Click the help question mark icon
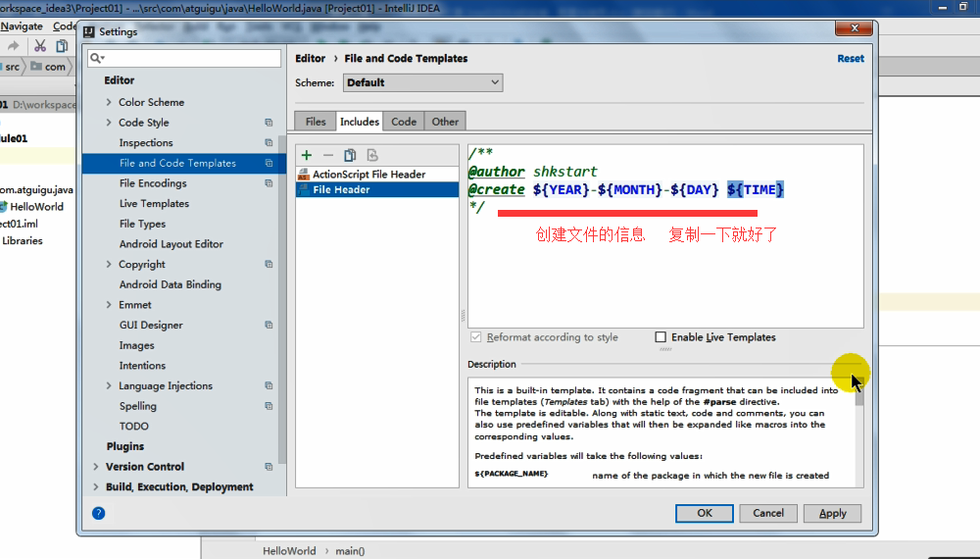Image resolution: width=980 pixels, height=559 pixels. (x=99, y=513)
